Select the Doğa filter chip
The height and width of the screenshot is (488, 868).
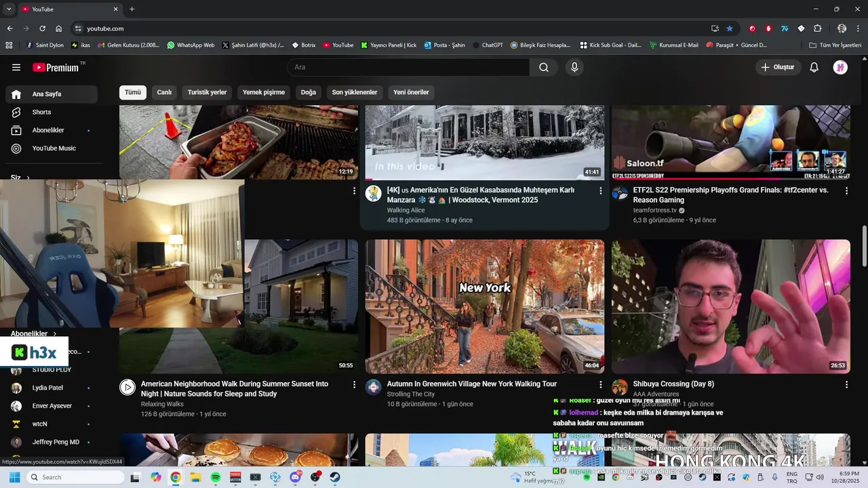(309, 92)
